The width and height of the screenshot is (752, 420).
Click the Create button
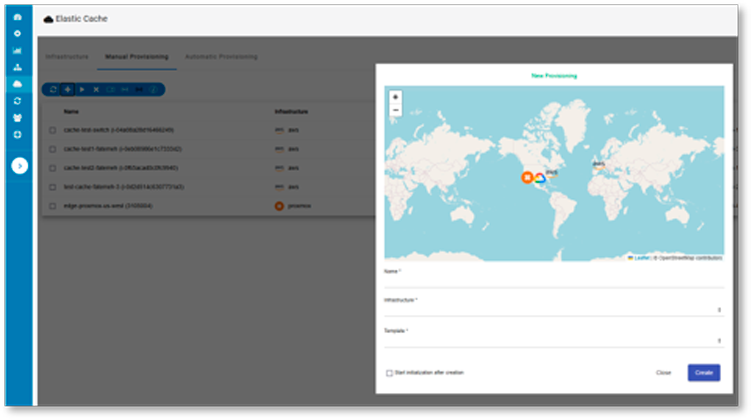[x=704, y=373]
